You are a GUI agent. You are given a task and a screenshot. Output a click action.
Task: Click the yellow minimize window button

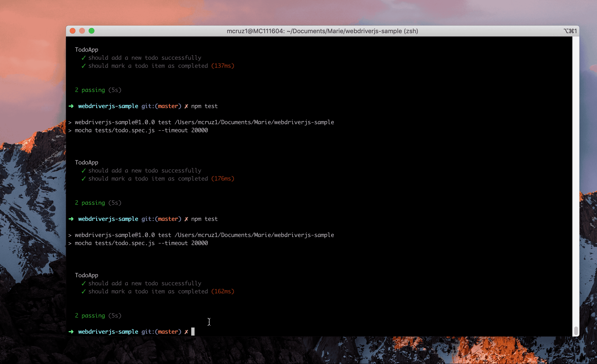(82, 31)
